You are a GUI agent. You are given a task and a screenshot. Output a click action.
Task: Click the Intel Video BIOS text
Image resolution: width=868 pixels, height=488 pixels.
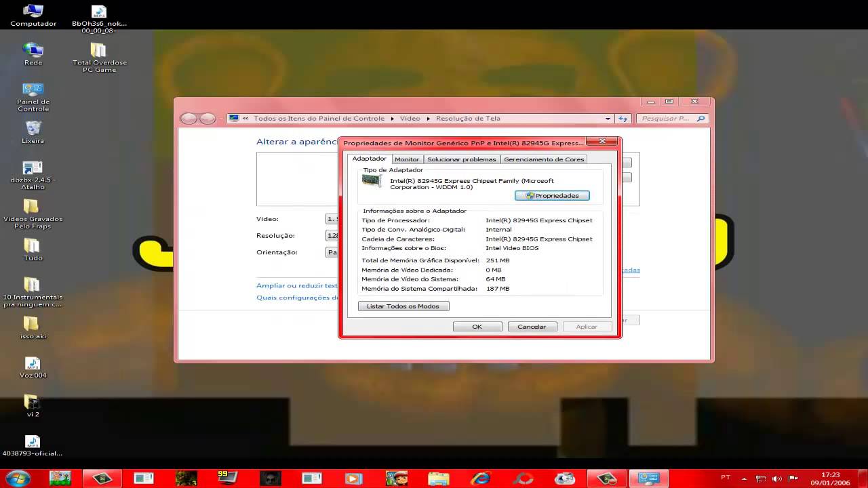[512, 248]
